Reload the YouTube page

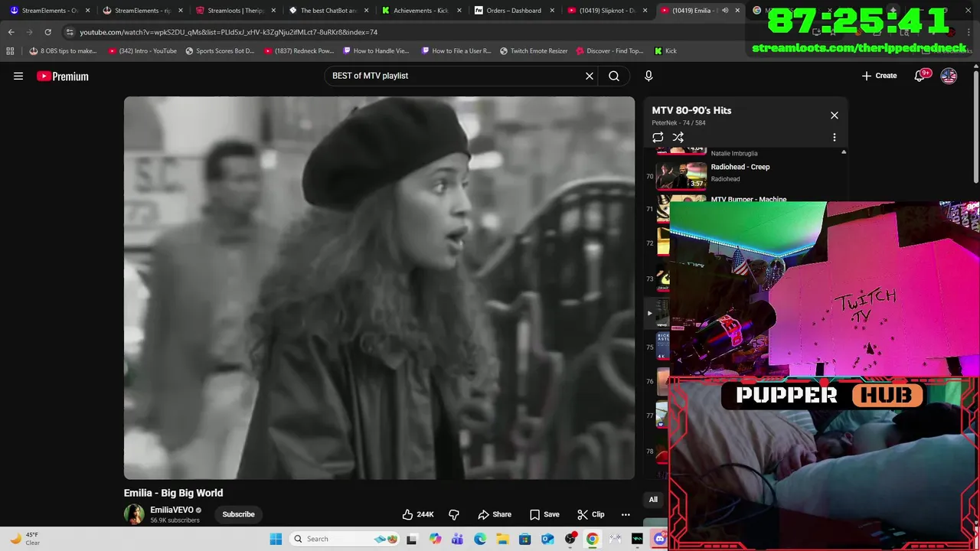(x=47, y=32)
